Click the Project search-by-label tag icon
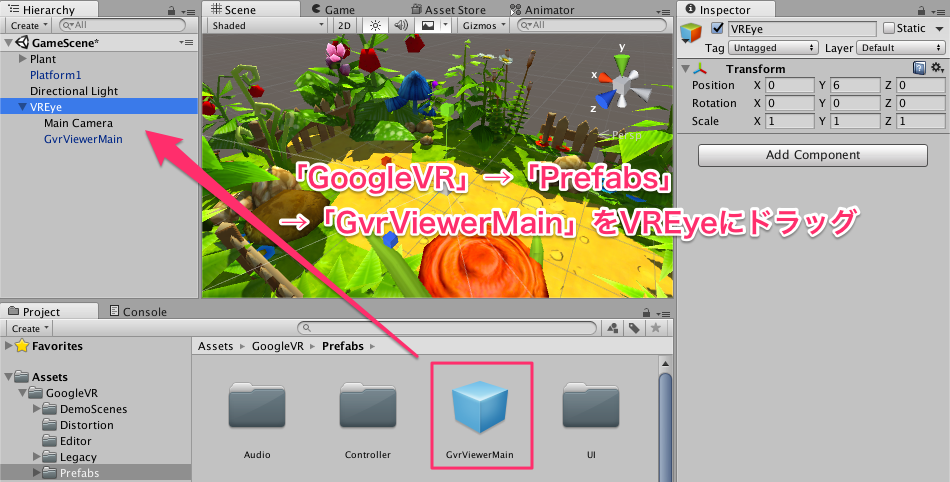This screenshot has width=950, height=482. click(634, 328)
